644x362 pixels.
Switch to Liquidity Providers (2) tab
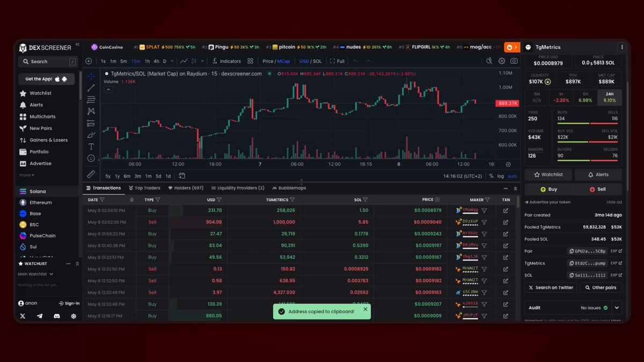click(x=238, y=188)
